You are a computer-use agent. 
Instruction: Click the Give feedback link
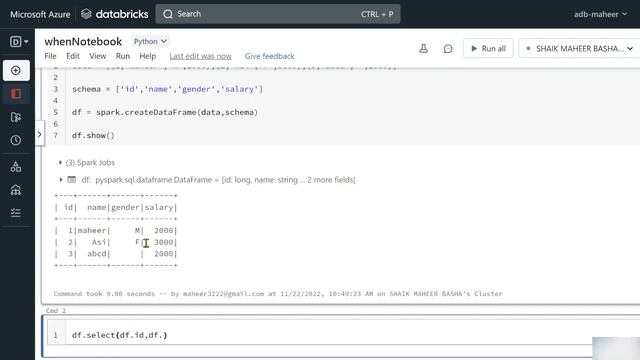(269, 56)
